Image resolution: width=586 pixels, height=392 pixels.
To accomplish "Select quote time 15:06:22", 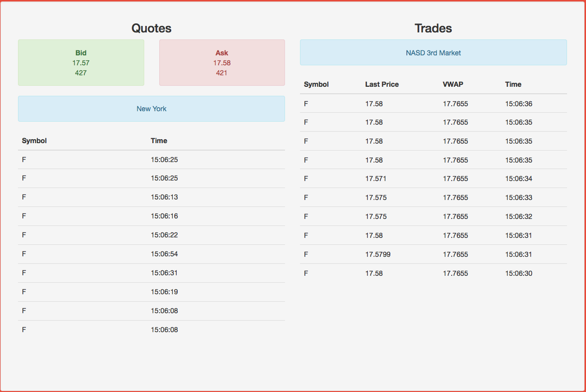I will point(164,235).
